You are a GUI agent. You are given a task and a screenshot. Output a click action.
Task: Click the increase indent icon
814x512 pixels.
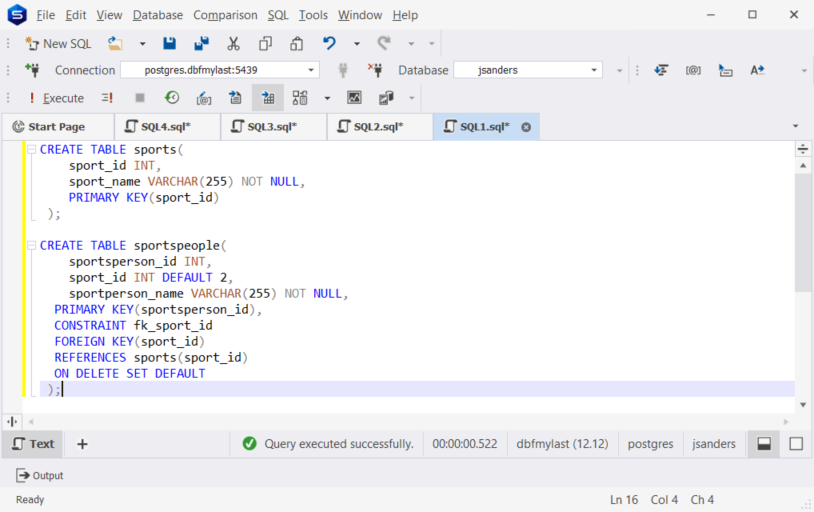(725, 70)
